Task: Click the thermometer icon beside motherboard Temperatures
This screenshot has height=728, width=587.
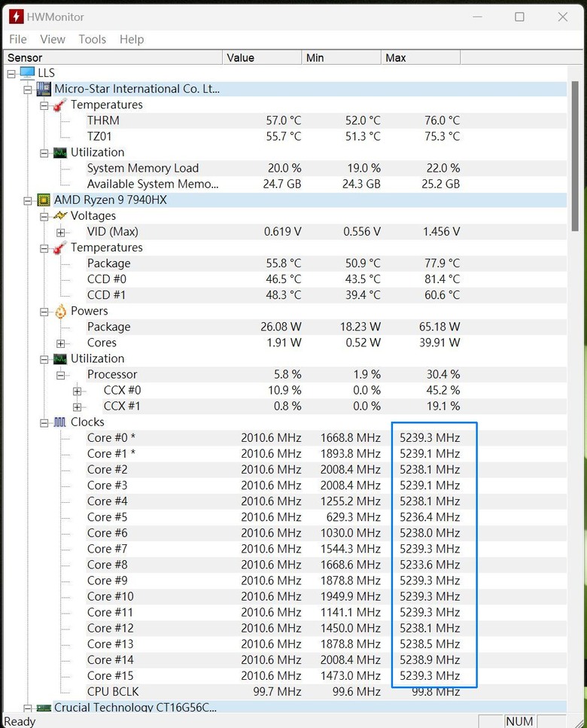Action: 59,105
